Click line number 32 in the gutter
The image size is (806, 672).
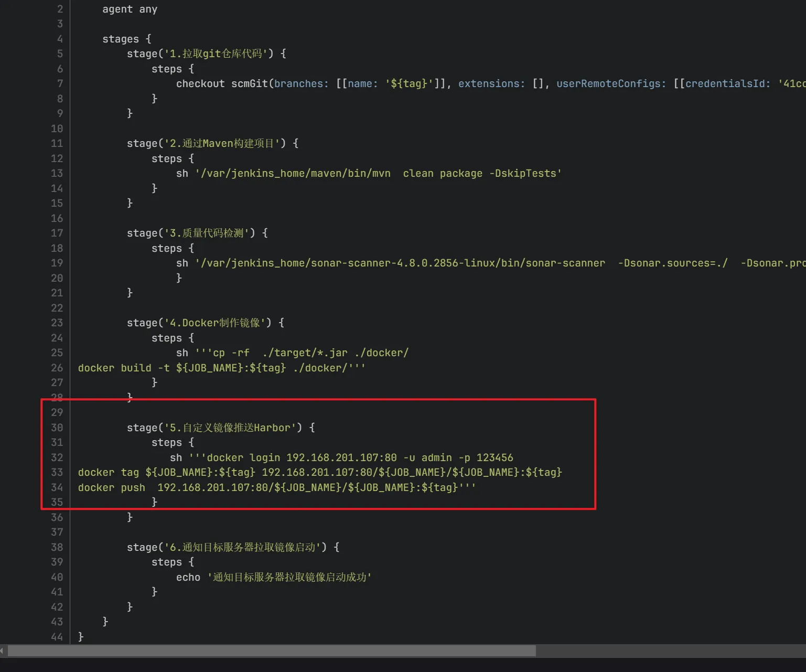(57, 457)
